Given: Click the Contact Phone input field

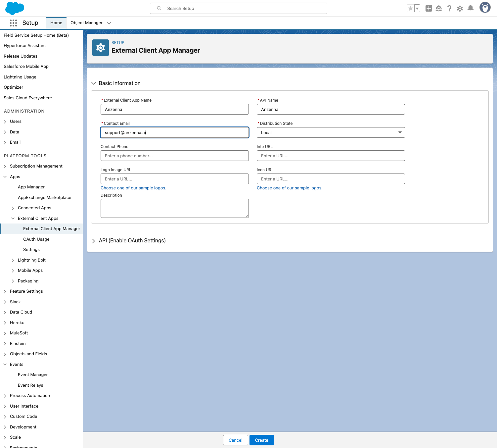Looking at the screenshot, I should (x=174, y=156).
